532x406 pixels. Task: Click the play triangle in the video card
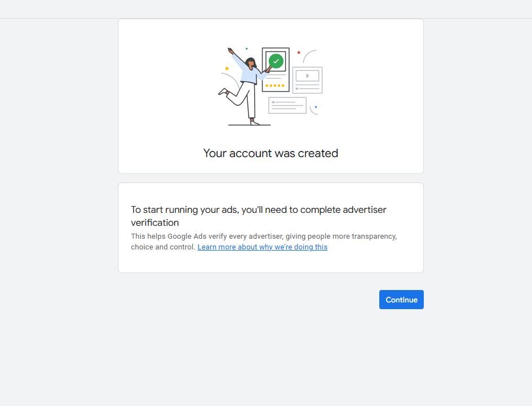point(307,76)
